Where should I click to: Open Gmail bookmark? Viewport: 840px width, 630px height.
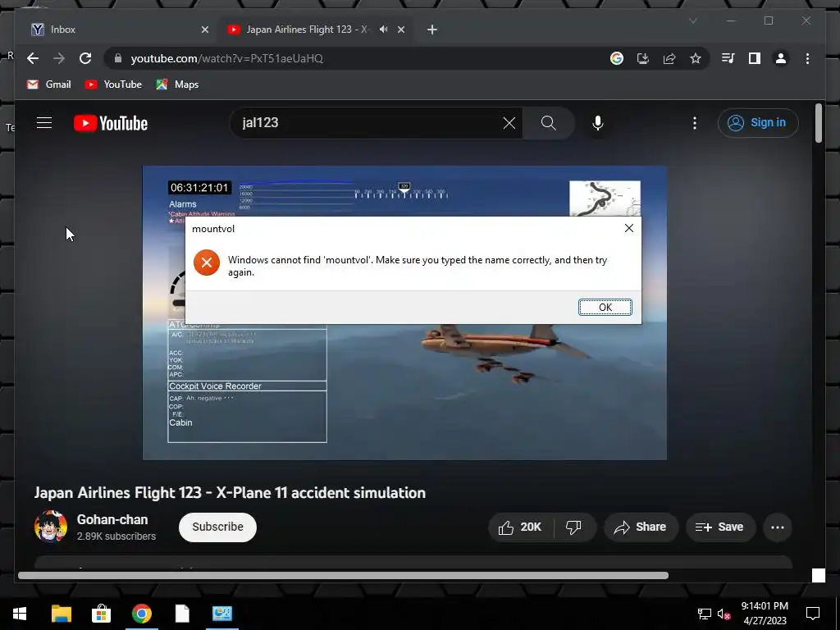pos(48,84)
